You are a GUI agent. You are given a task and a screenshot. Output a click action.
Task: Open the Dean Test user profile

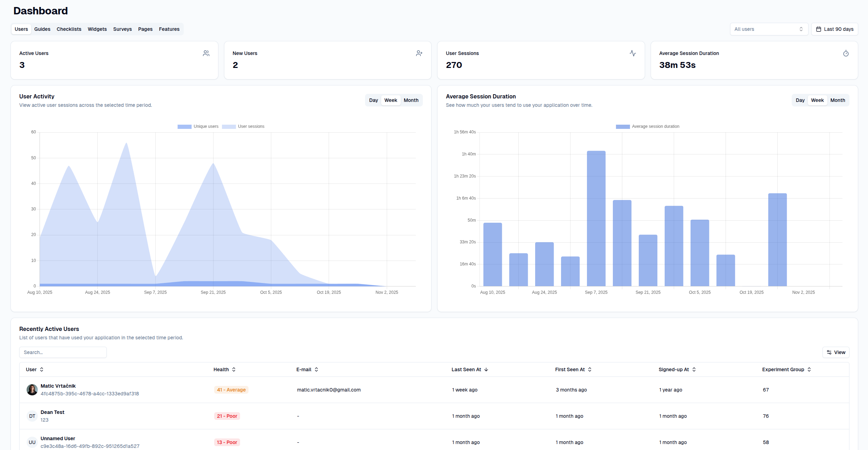coord(52,412)
